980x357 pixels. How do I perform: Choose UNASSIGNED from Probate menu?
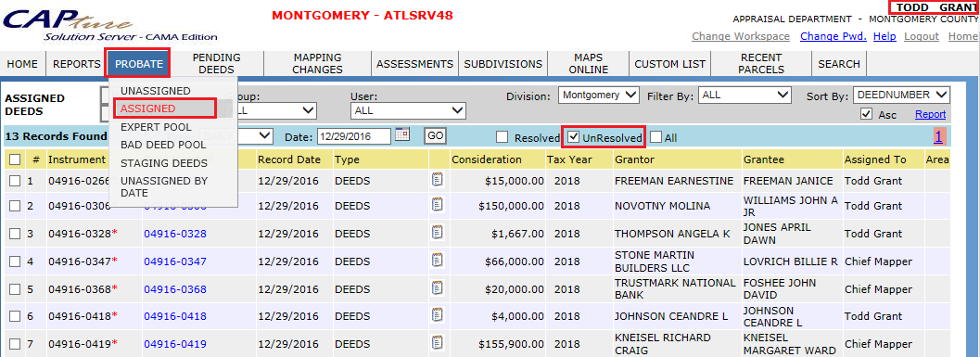(x=156, y=91)
